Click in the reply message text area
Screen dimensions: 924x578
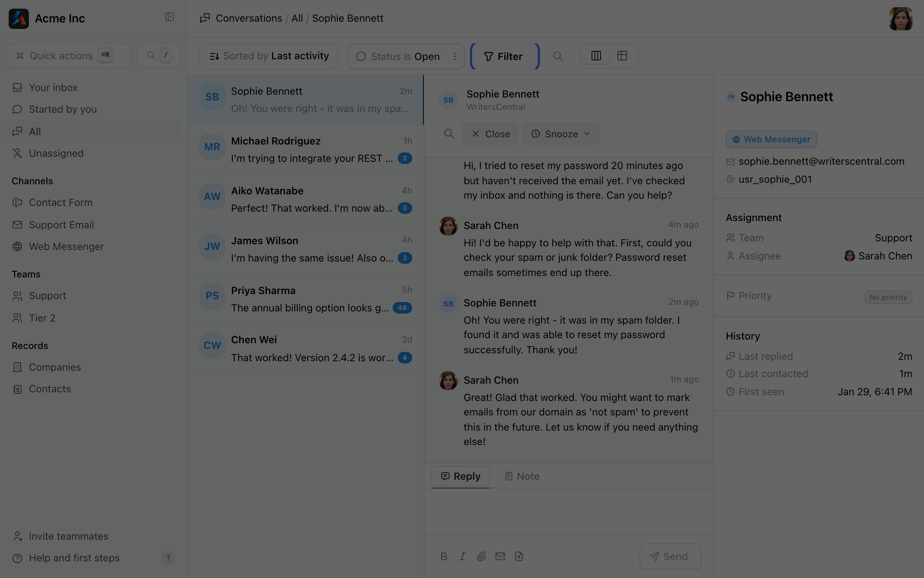coord(568,511)
